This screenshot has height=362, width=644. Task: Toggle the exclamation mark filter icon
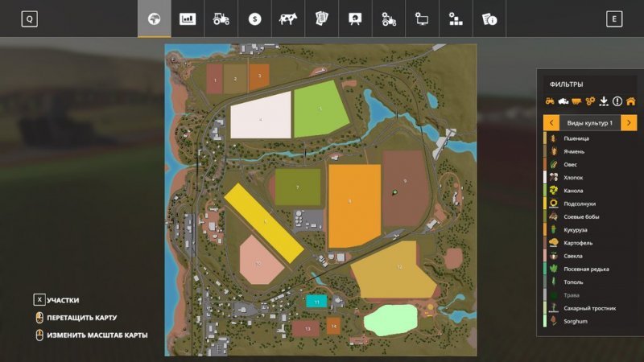coord(617,101)
